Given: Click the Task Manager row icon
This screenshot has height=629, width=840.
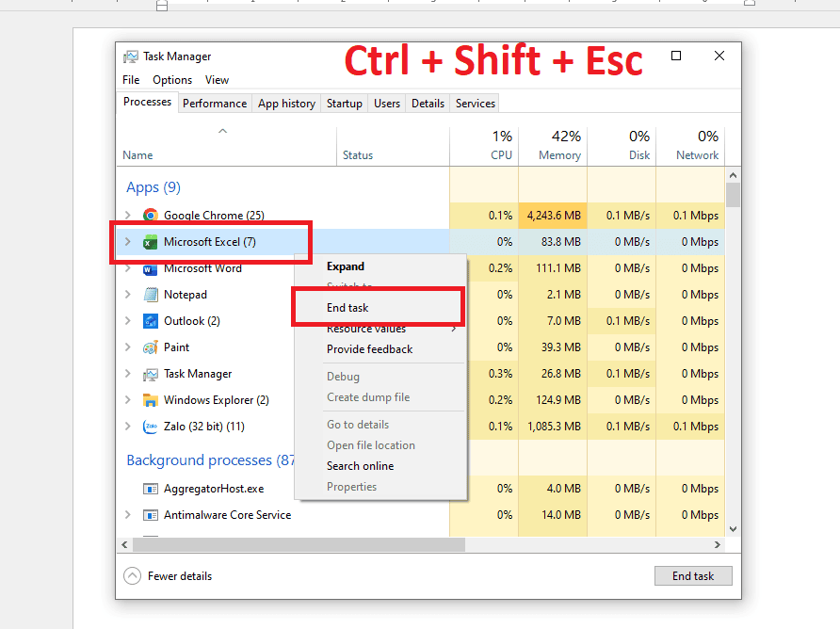Looking at the screenshot, I should (151, 374).
